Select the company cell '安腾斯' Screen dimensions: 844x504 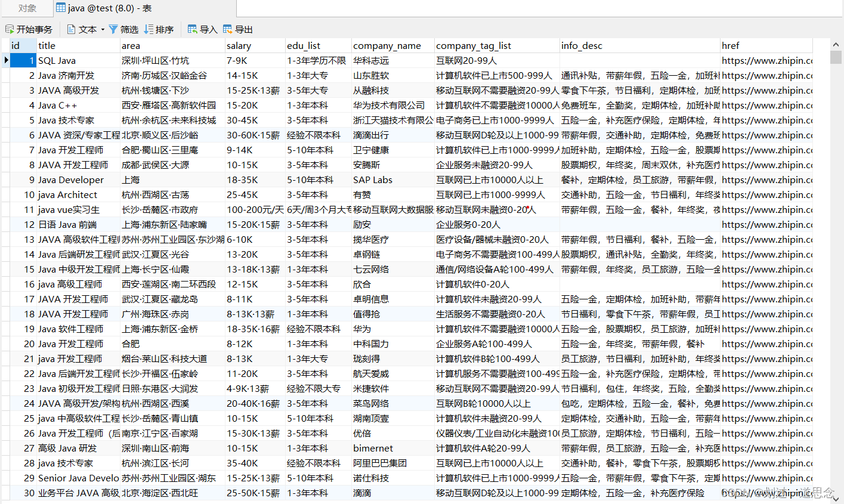(x=393, y=165)
